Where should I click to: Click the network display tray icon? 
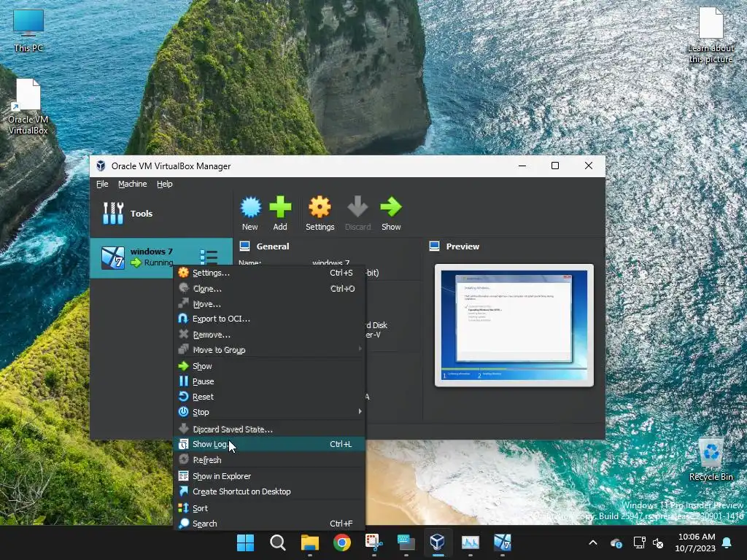639,542
